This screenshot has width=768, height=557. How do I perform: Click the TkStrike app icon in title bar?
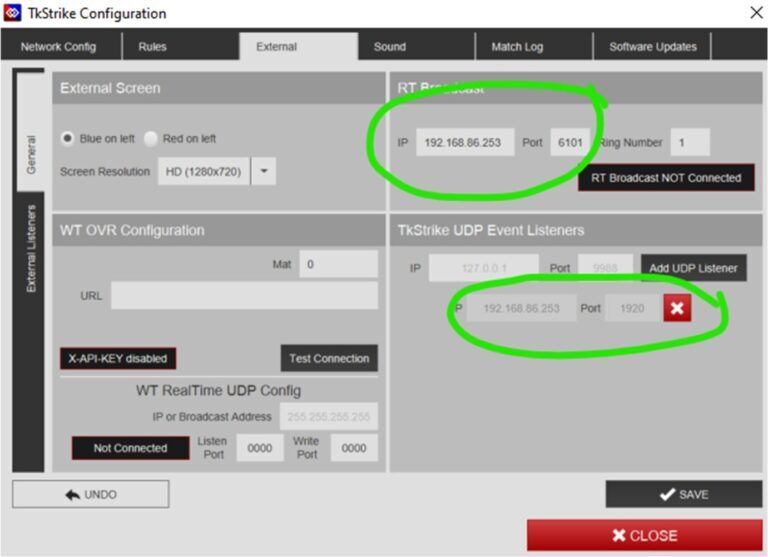point(12,14)
